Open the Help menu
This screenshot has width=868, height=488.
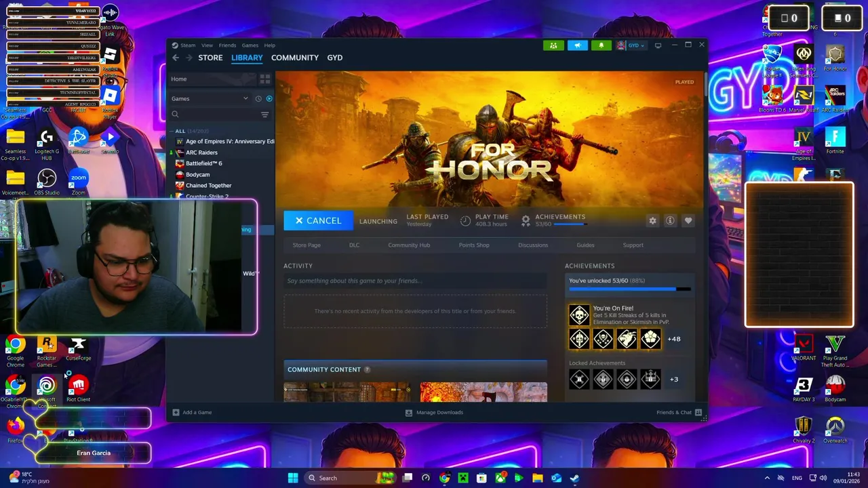click(269, 45)
